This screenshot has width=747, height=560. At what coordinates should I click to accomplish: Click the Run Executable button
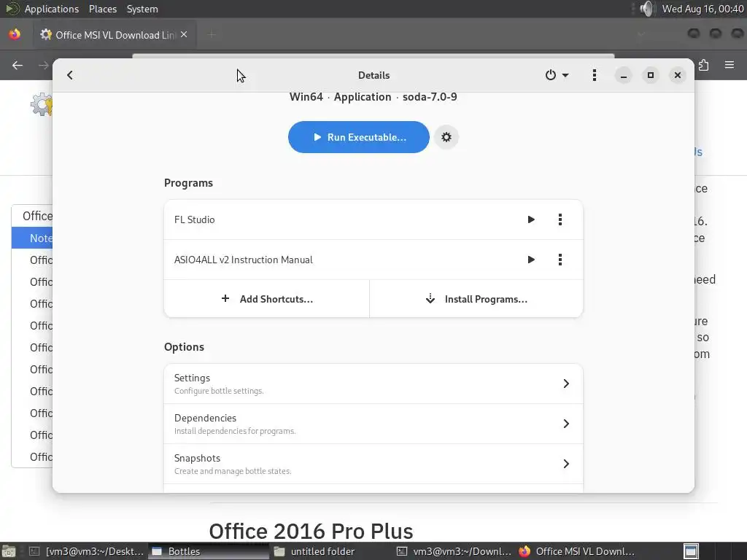pos(359,137)
